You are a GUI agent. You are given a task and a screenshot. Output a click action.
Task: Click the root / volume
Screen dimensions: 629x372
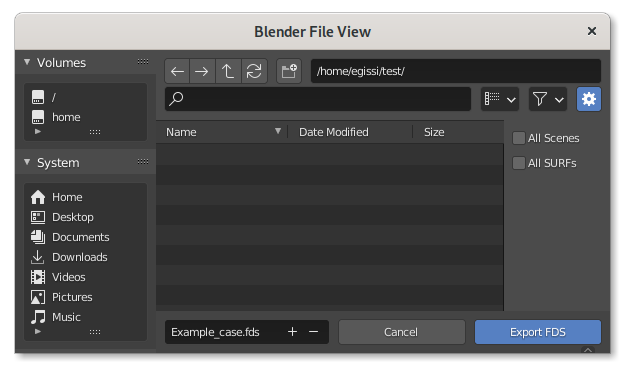(x=85, y=97)
